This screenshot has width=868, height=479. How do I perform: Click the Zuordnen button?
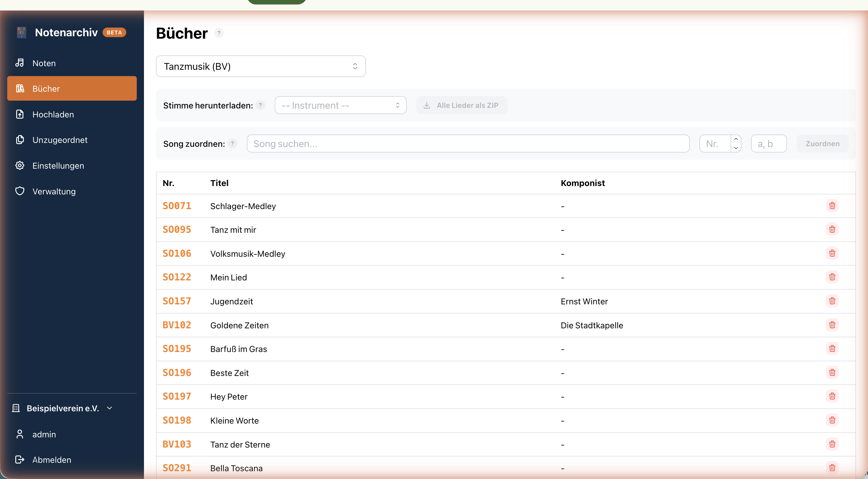pos(822,144)
